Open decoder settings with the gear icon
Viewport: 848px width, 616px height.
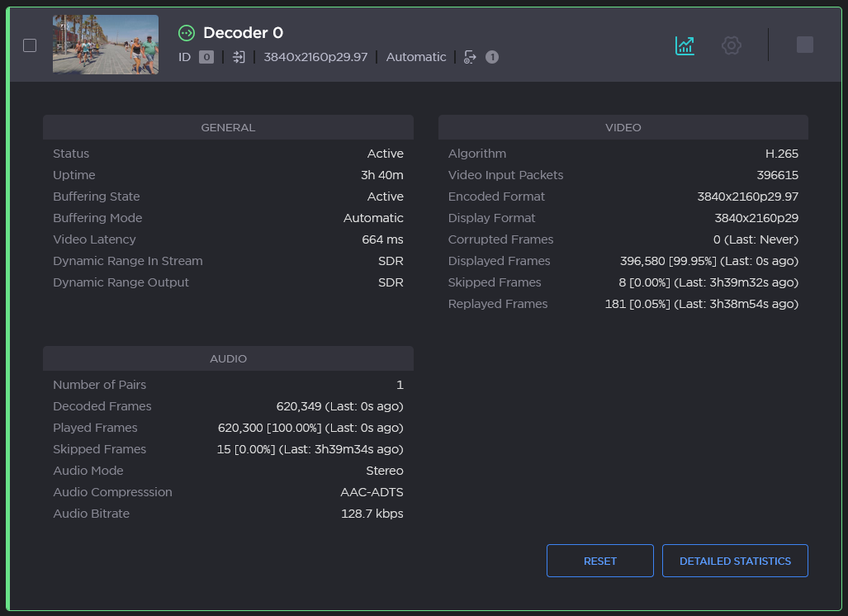pyautogui.click(x=731, y=45)
